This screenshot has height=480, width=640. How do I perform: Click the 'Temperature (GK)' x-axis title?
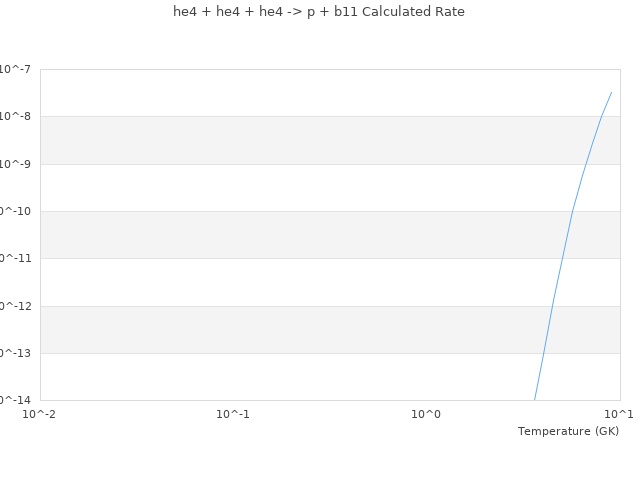568,431
